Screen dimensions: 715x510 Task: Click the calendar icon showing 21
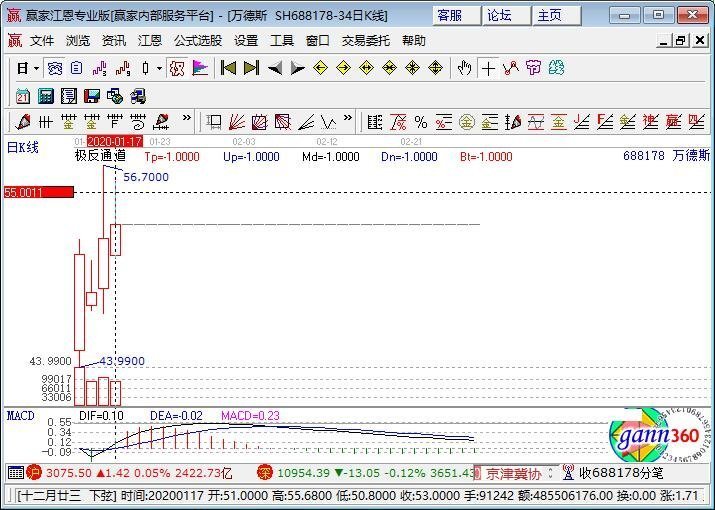[x=22, y=96]
